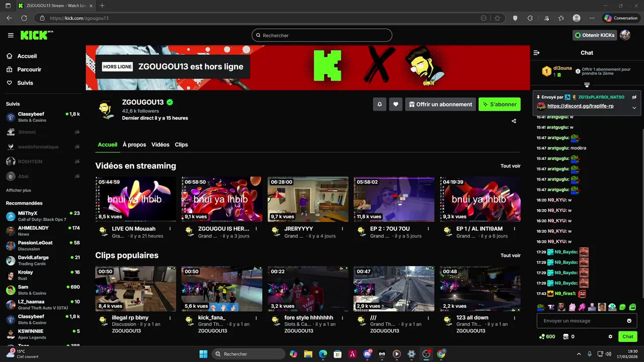The width and height of the screenshot is (644, 362).
Task: Click the browser refresh icon
Action: [24, 18]
